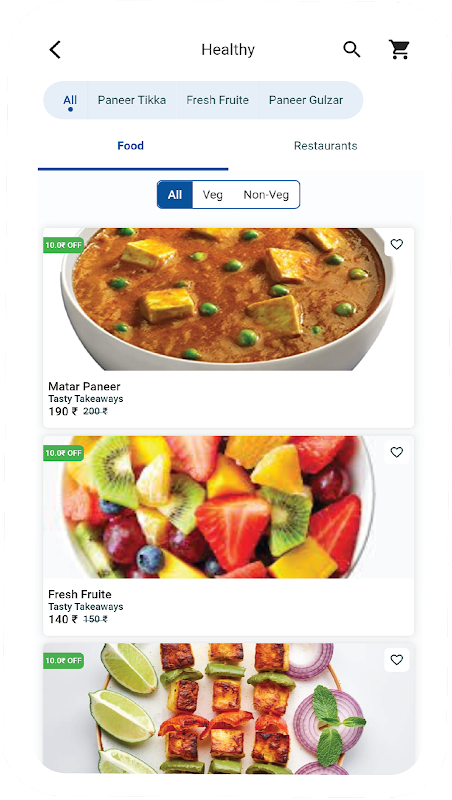This screenshot has height=800, width=452.
Task: Favorite Matar Paneer with the heart icon
Action: (396, 244)
